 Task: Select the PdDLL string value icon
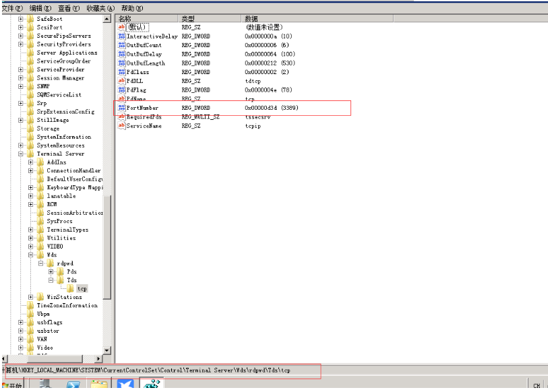(x=122, y=81)
